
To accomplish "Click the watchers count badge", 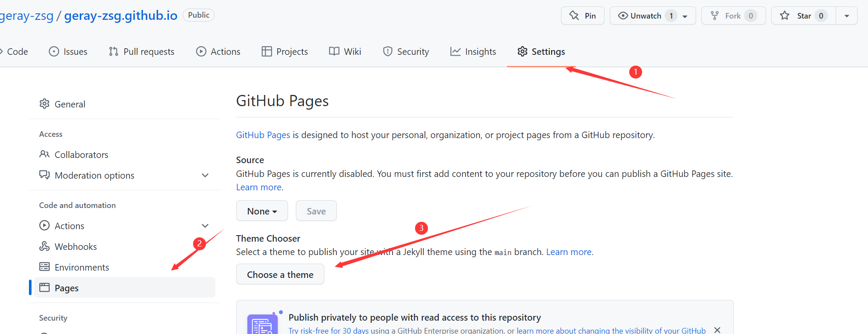I will pyautogui.click(x=671, y=16).
